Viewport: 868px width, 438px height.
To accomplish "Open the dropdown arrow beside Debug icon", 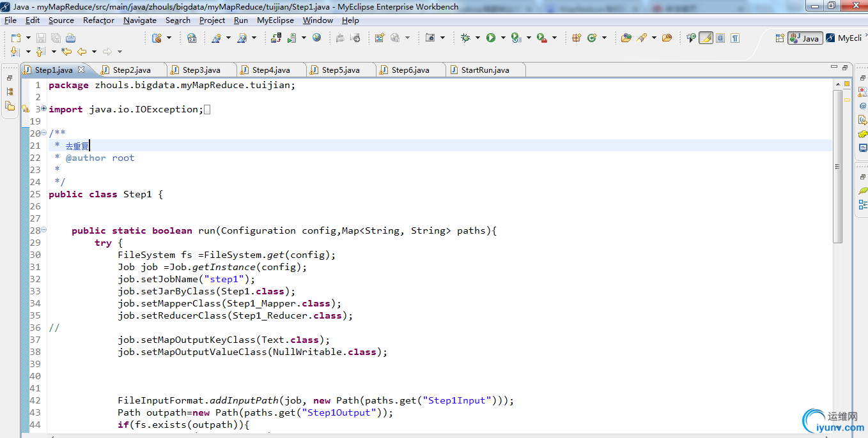I will point(477,38).
